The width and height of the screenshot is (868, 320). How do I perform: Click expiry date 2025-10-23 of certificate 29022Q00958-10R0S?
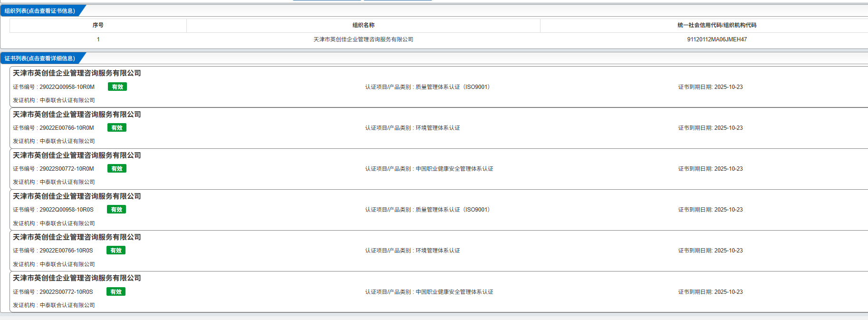point(728,210)
